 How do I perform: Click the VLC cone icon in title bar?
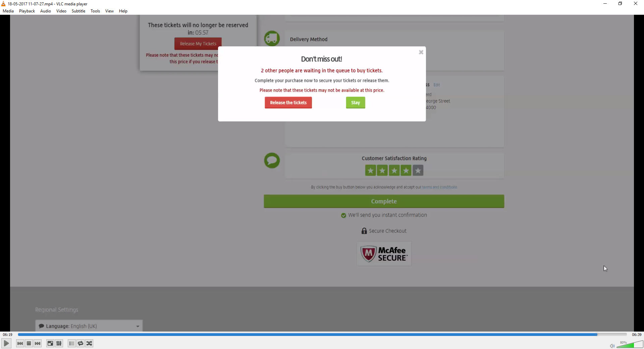coord(3,4)
